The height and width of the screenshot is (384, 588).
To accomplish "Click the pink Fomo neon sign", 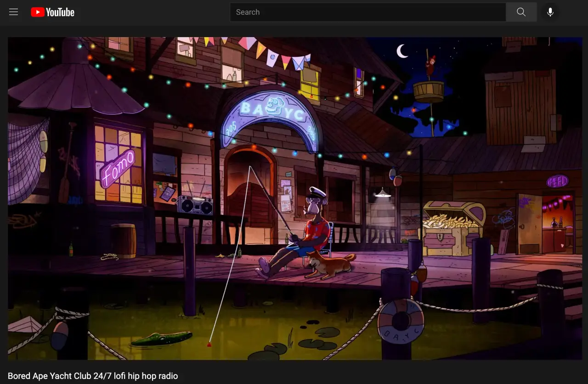I will 118,168.
